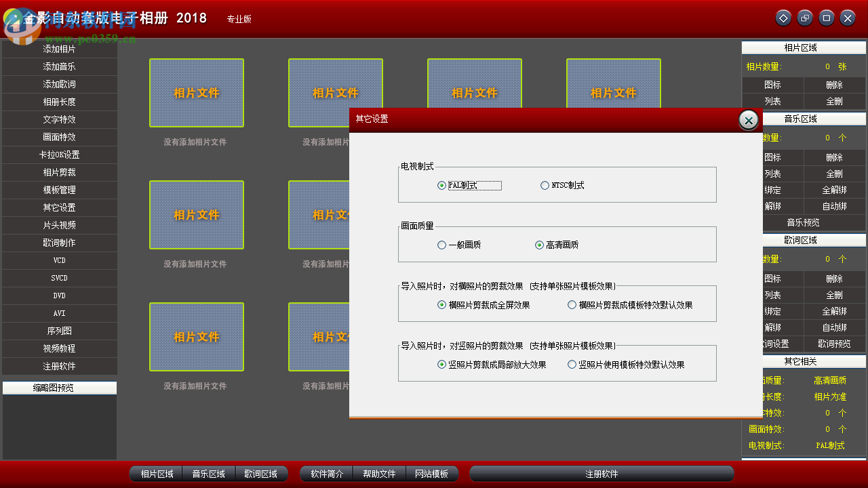
Task: Select 竖照片剪裁成局部放大效果 option
Action: click(x=492, y=365)
